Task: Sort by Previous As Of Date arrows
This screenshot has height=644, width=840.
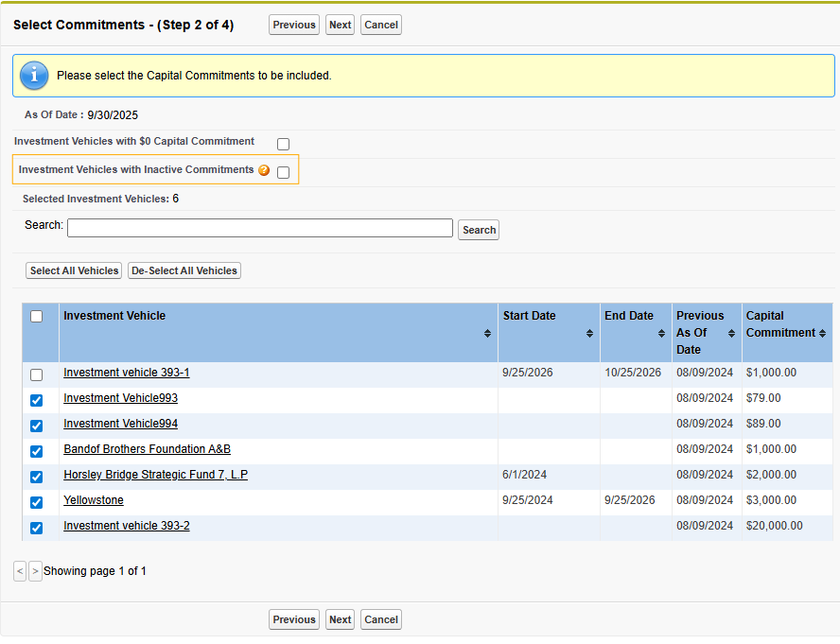Action: (731, 333)
